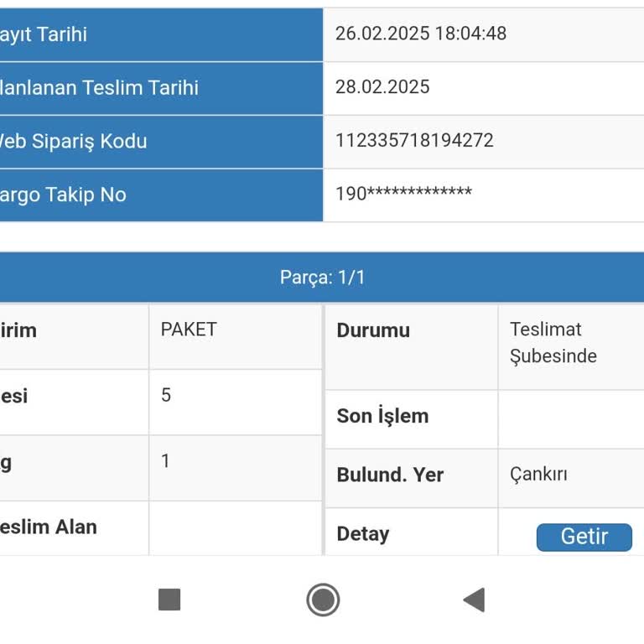Select the date 26.02.2025 18:04:48
The image size is (644, 644).
tap(421, 34)
